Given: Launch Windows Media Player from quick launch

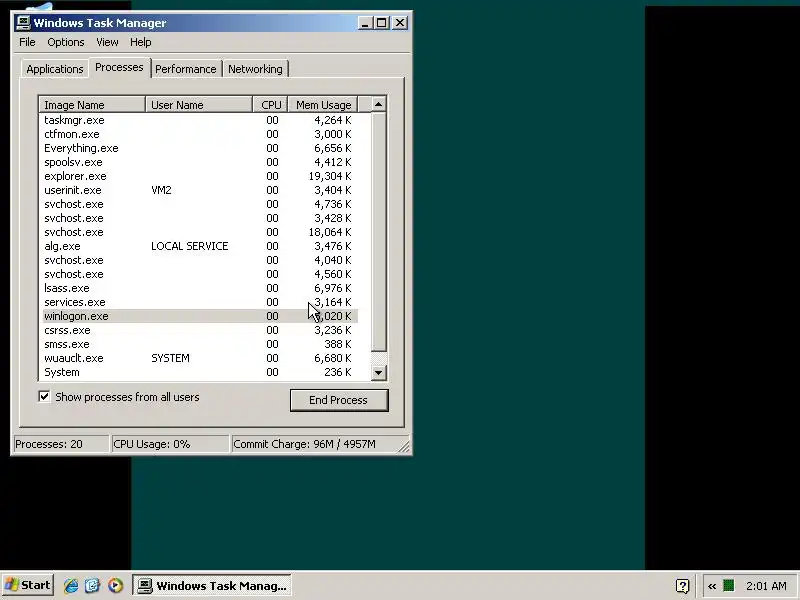Looking at the screenshot, I should point(115,585).
